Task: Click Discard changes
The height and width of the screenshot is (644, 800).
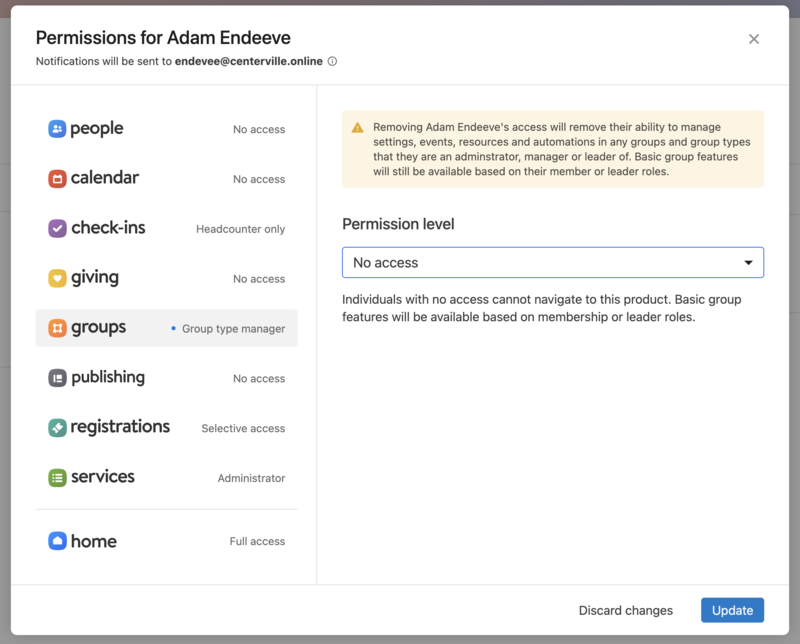Action: point(625,610)
